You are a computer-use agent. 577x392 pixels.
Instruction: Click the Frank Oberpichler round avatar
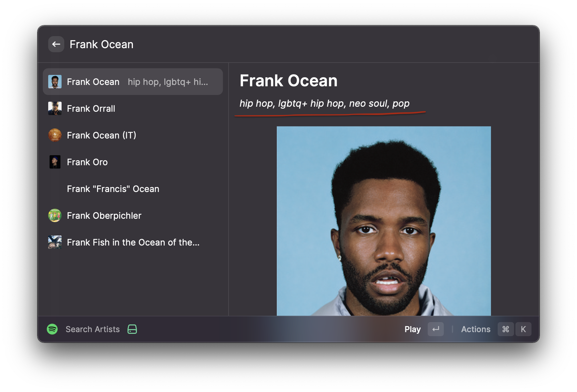[x=55, y=215]
